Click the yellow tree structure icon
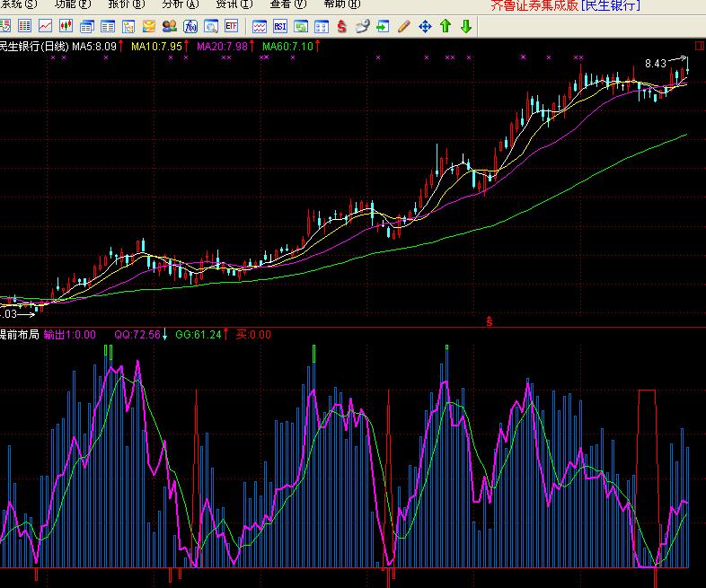Screen dimensions: 706x588 128,27
